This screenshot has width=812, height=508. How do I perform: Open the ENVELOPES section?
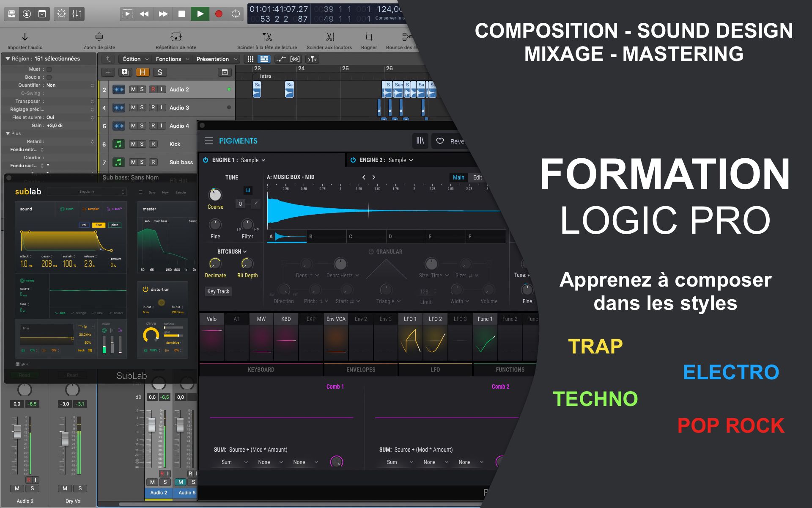(x=361, y=370)
